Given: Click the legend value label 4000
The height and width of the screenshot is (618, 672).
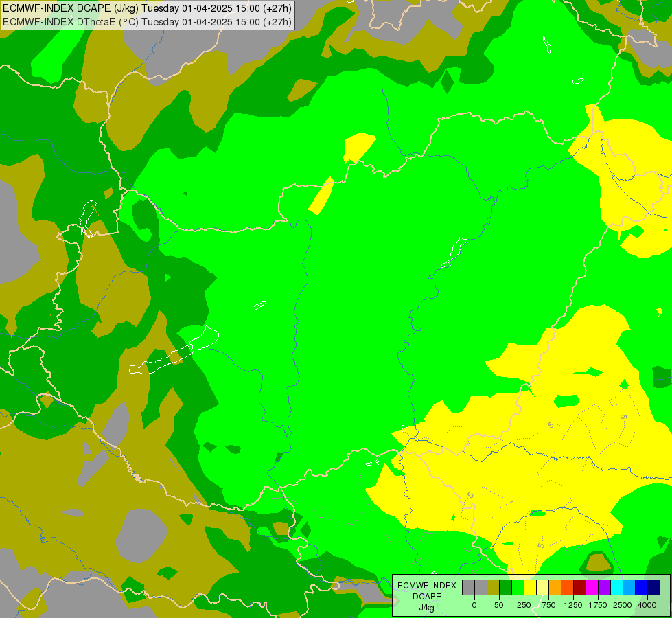Looking at the screenshot, I should tap(647, 605).
